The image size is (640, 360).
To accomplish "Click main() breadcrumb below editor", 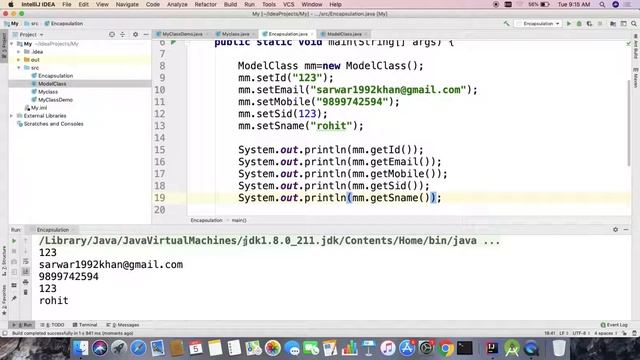I will click(239, 220).
